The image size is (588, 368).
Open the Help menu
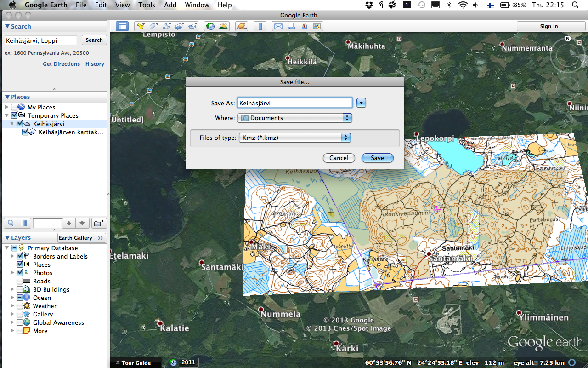(225, 5)
